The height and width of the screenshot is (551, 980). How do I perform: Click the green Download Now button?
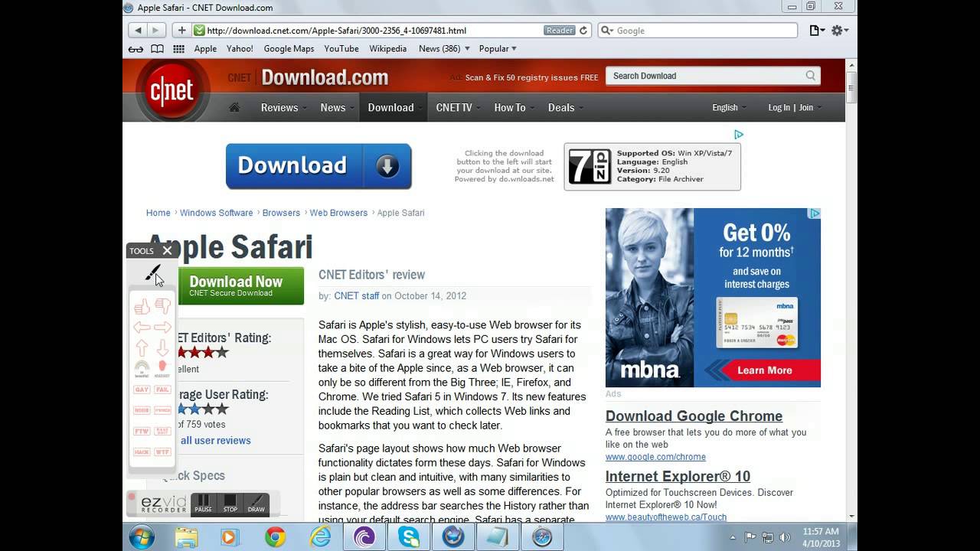tap(241, 286)
